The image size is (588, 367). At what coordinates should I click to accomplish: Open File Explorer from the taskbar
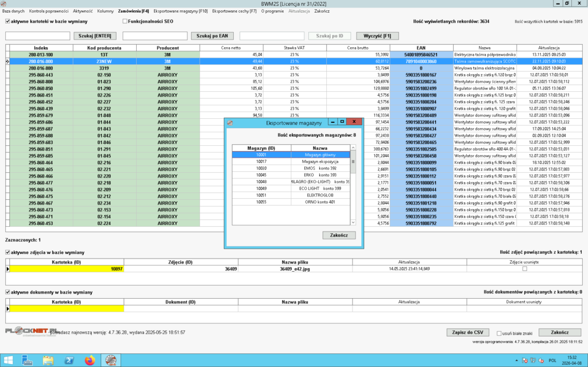point(48,360)
